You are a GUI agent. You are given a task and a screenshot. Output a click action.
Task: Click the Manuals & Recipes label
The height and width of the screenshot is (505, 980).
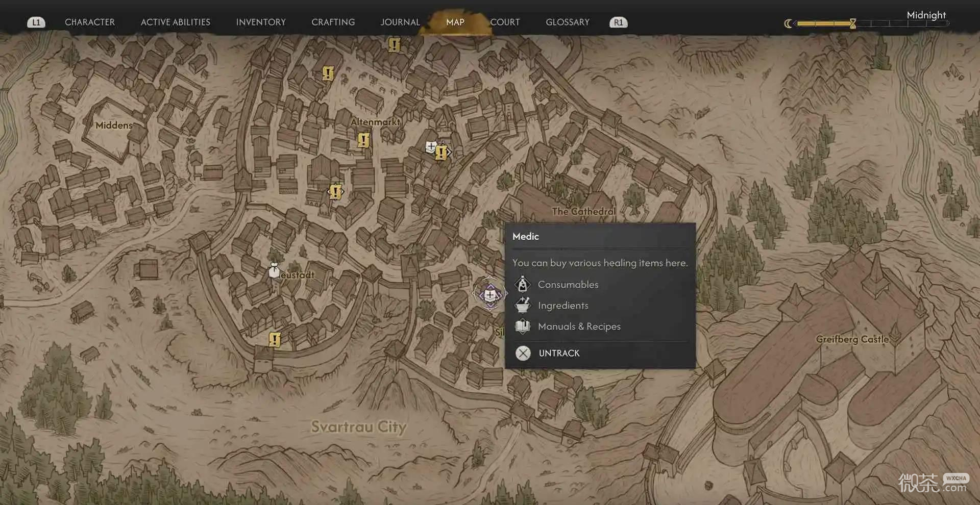[579, 326]
